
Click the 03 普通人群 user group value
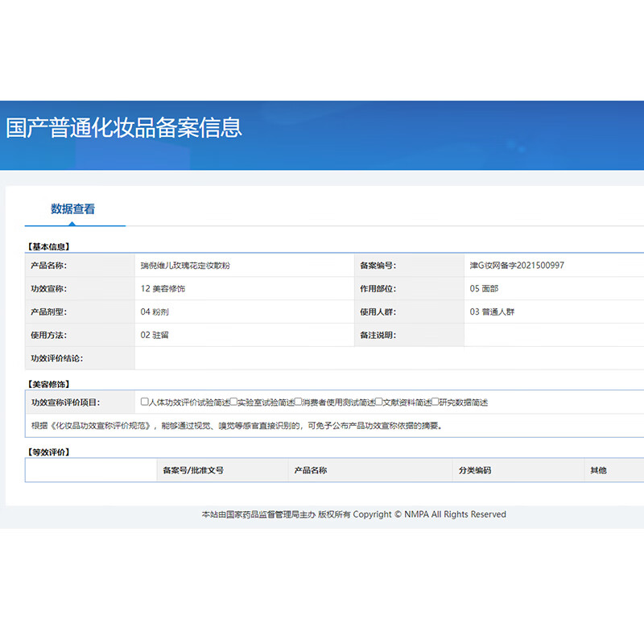492,312
